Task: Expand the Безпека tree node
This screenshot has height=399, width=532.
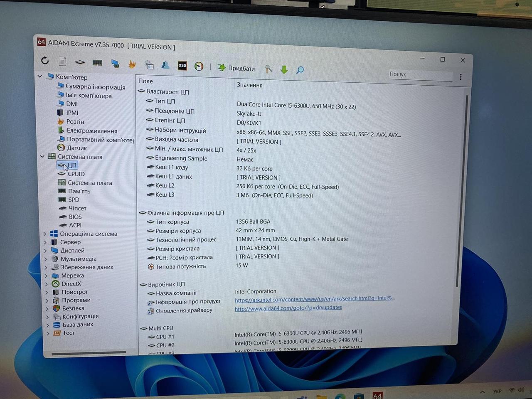Action: pyautogui.click(x=47, y=308)
